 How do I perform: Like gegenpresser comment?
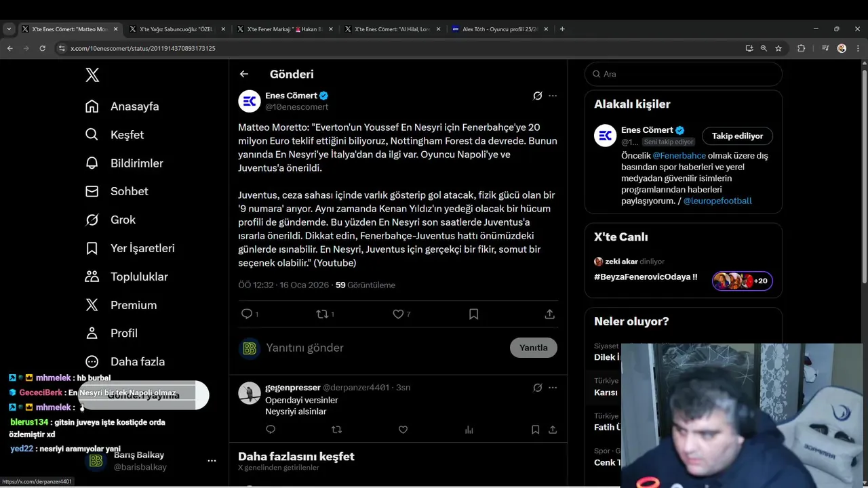(x=403, y=430)
